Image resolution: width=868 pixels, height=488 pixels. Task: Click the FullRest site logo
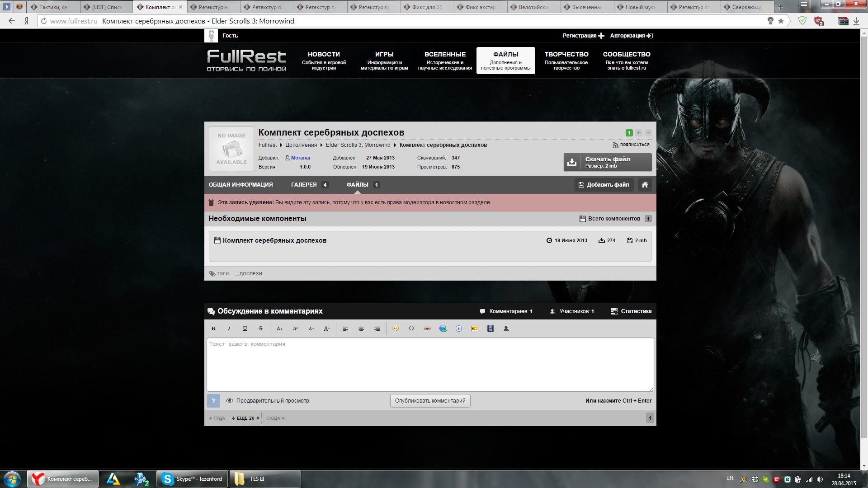tap(246, 61)
